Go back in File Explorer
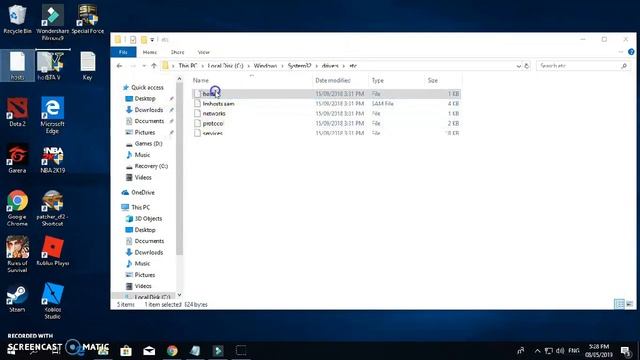640x360 pixels. (x=119, y=66)
